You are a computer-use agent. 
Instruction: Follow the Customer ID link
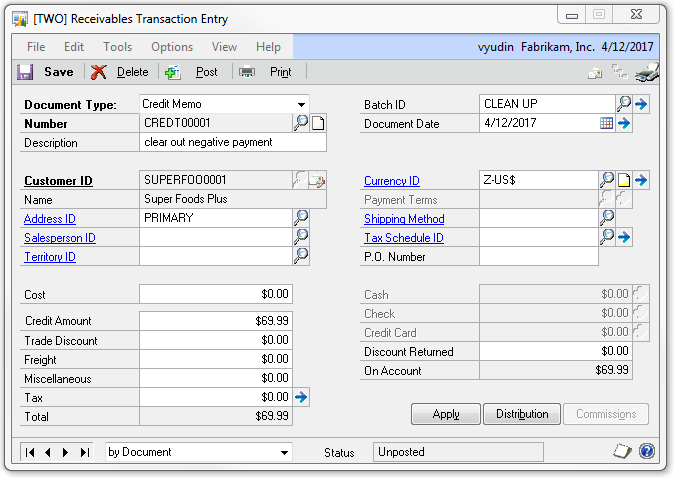[58, 181]
